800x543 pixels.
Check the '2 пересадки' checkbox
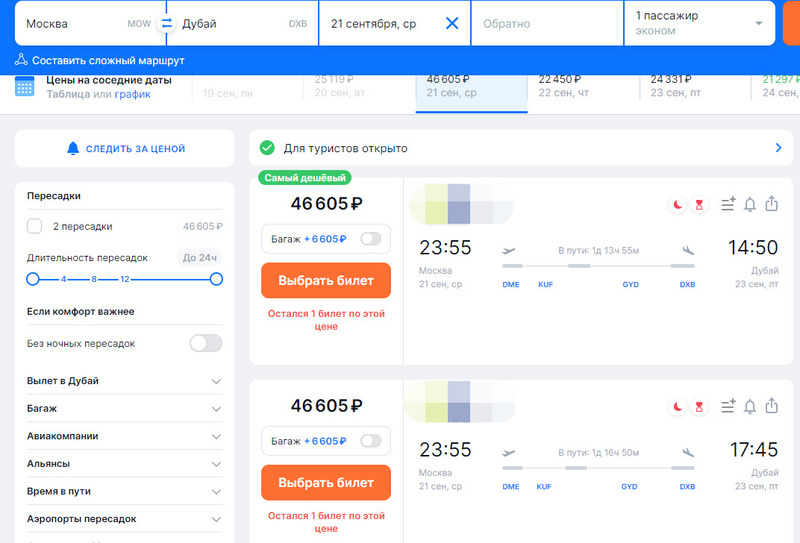[x=35, y=226]
